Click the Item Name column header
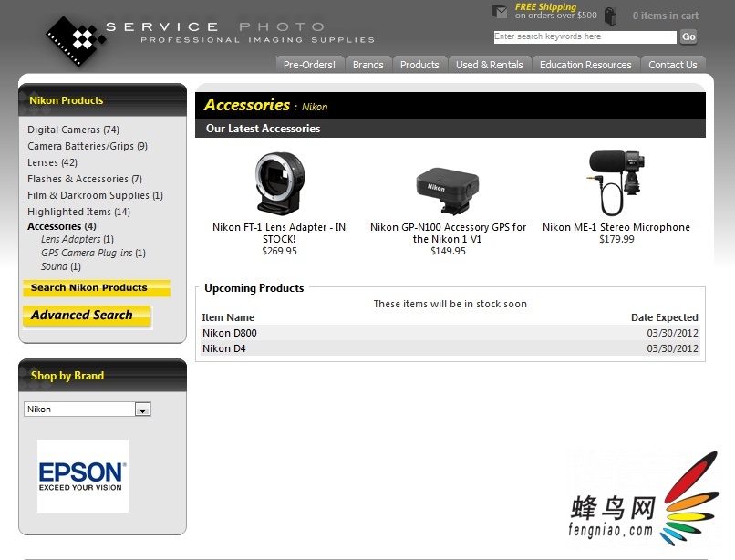735x560 pixels. pyautogui.click(x=228, y=317)
